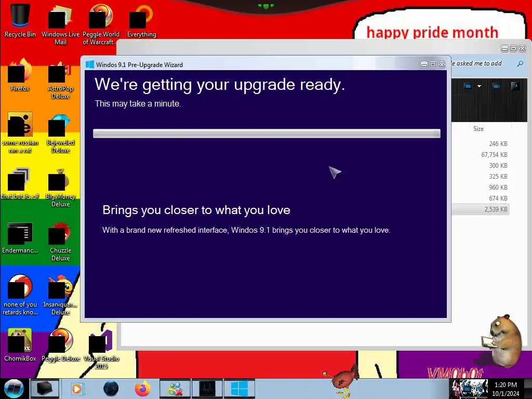Viewport: 532px width, 399px height.
Task: Click the Explorer search field text
Action: tap(476, 63)
